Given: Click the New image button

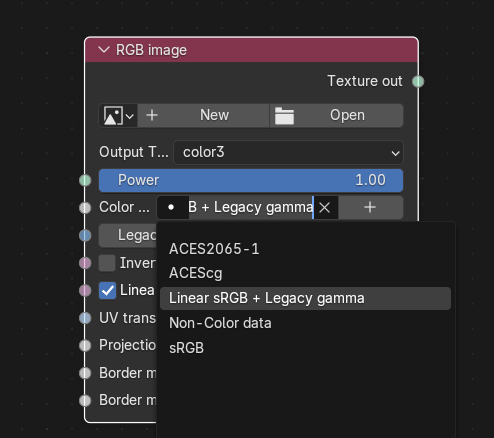Looking at the screenshot, I should [x=203, y=115].
